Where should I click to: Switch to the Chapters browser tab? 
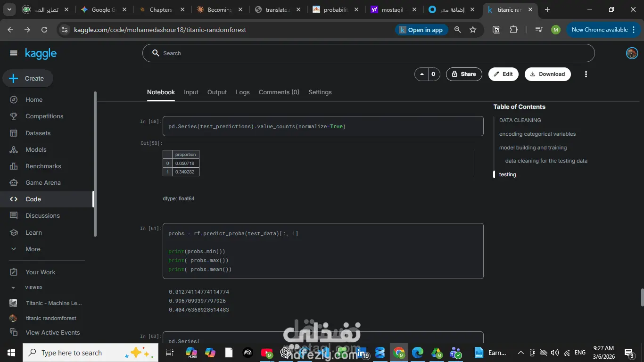[162, 9]
